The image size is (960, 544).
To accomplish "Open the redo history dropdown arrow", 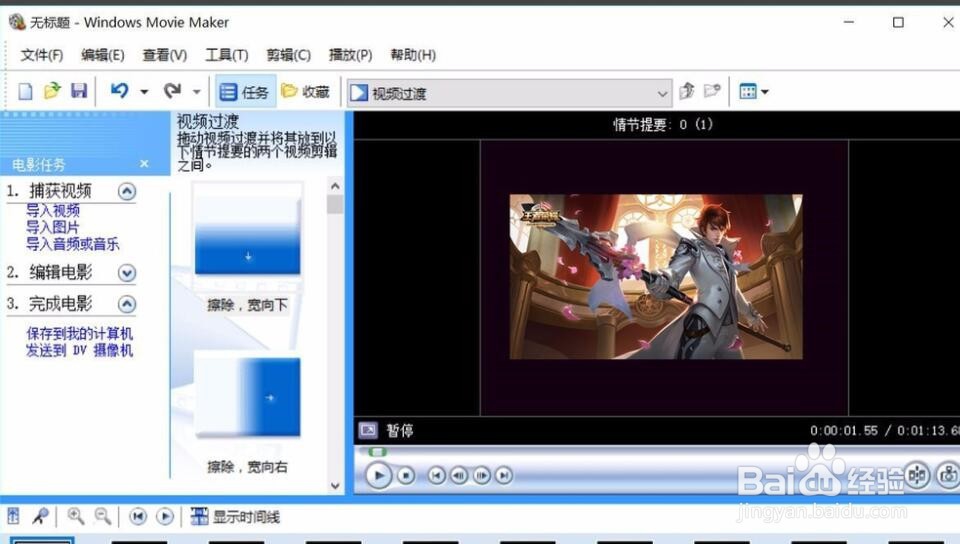I will [197, 92].
